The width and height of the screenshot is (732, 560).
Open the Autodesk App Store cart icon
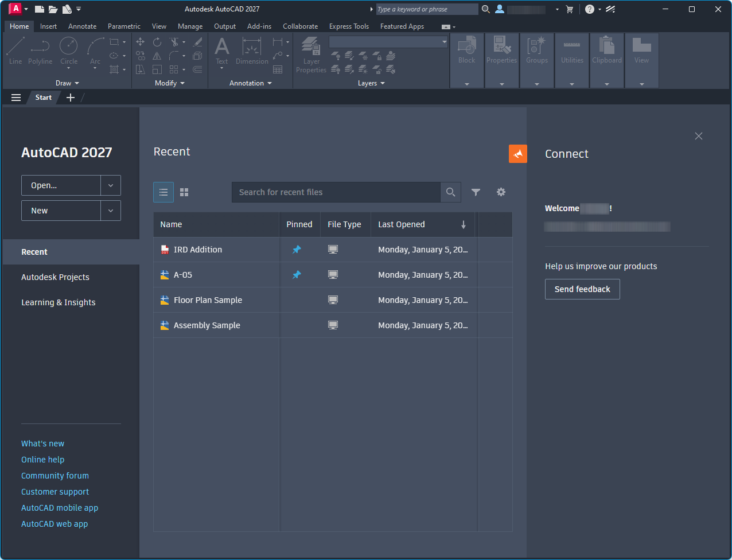click(x=570, y=9)
